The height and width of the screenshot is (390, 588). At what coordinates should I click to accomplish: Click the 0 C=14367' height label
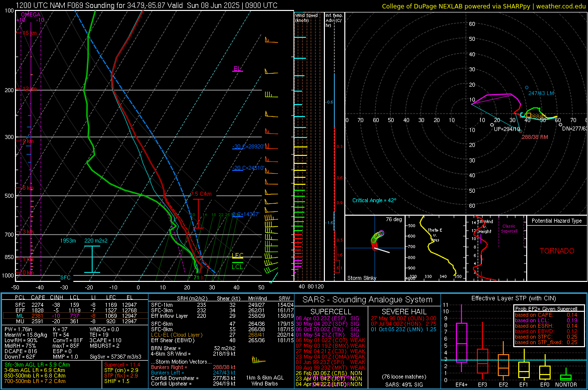click(x=246, y=214)
